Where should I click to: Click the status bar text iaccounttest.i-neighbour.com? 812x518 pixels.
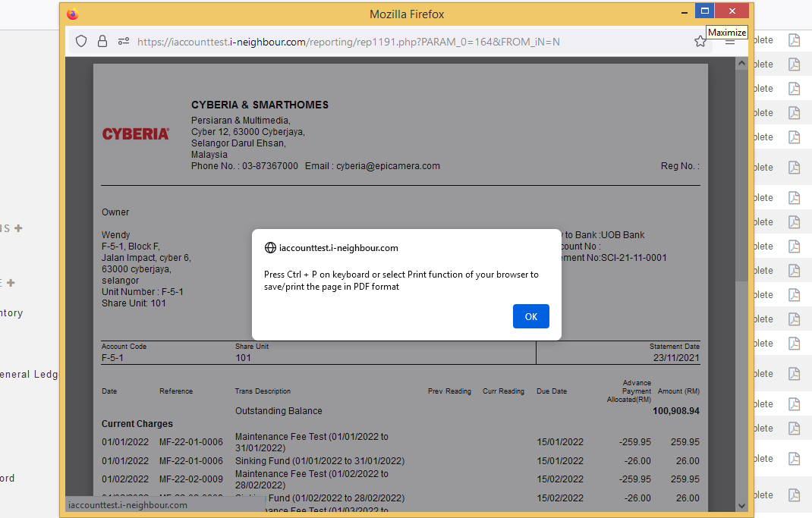tap(128, 505)
